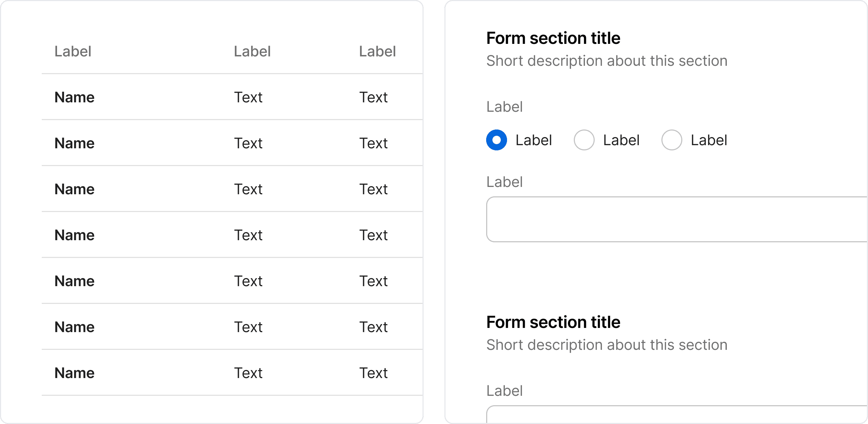Click the upper Form section title heading
The width and height of the screenshot is (868, 424).
point(553,38)
